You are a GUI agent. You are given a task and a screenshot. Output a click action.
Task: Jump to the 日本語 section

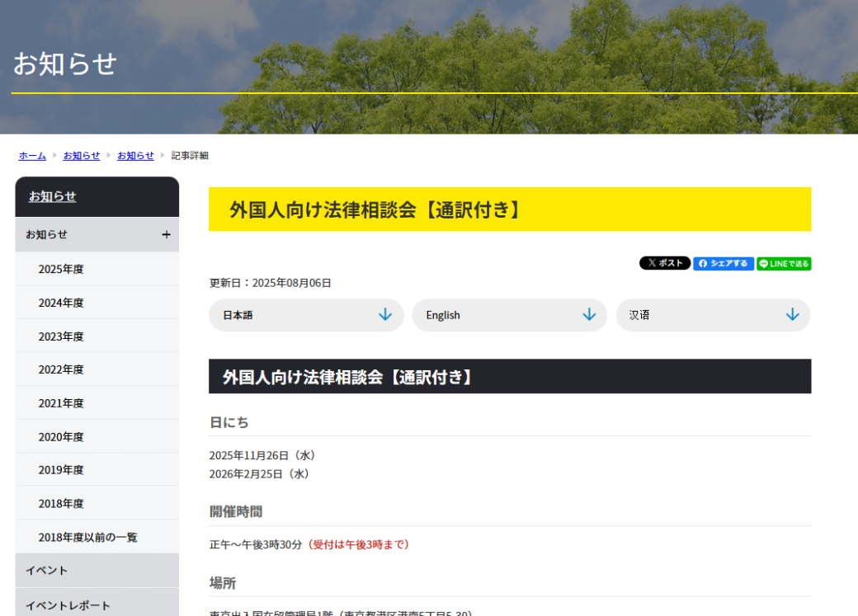tap(306, 315)
